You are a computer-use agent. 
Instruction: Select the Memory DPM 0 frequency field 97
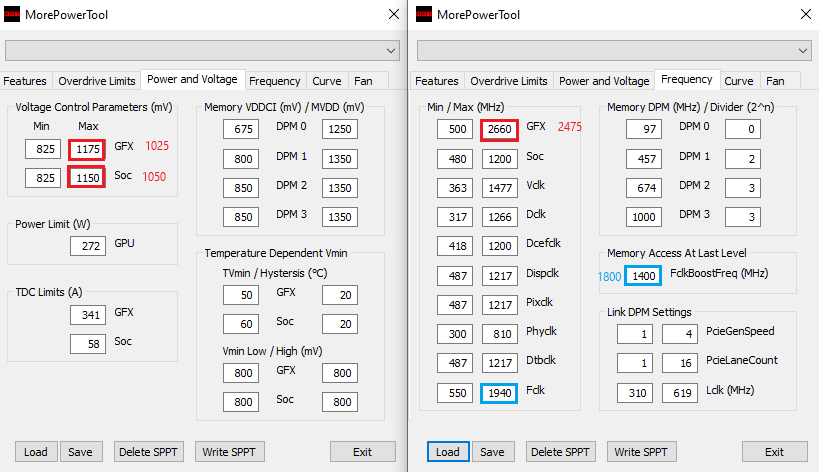click(x=644, y=129)
